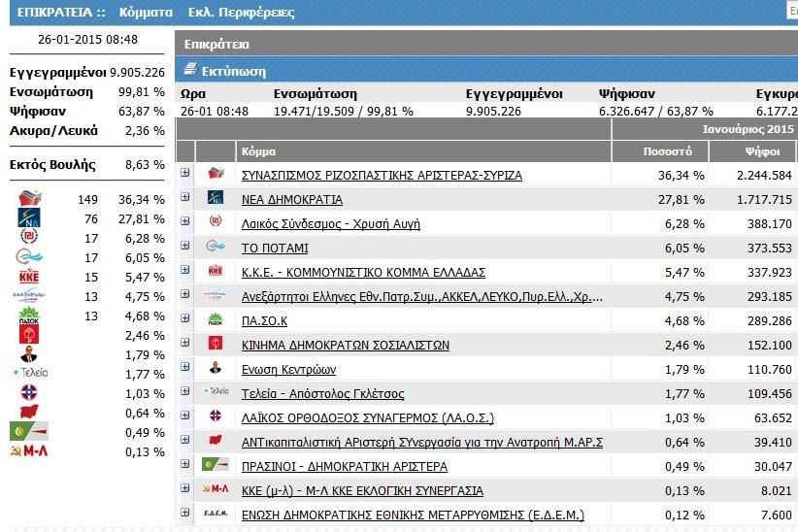Expand the Τελεία row details
The height and width of the screenshot is (532, 798).
click(x=185, y=391)
